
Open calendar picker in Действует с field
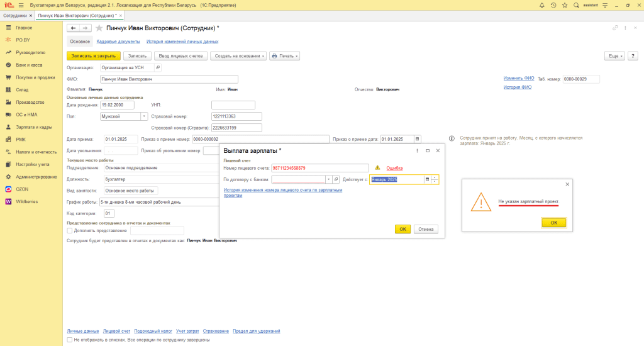[x=427, y=179]
